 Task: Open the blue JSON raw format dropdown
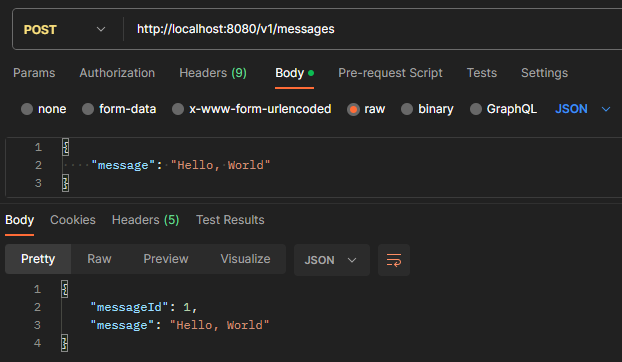(582, 109)
